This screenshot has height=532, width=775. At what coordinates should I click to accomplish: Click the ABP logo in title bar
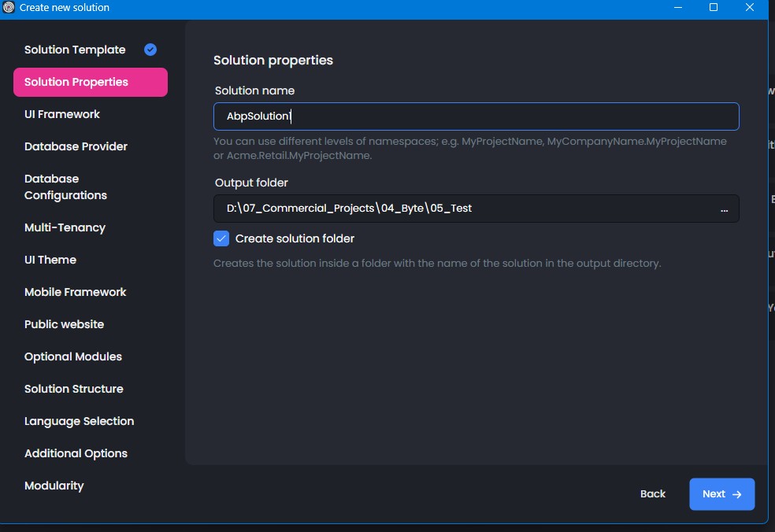point(9,8)
